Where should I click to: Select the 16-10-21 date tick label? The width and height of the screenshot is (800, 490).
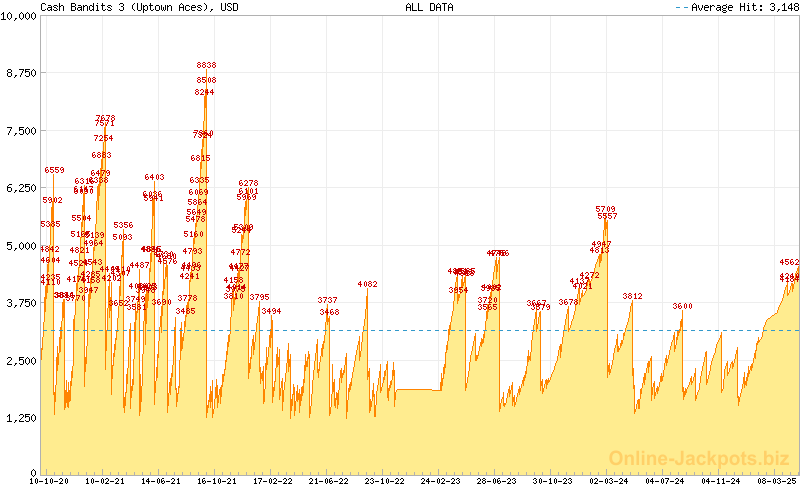tap(216, 481)
